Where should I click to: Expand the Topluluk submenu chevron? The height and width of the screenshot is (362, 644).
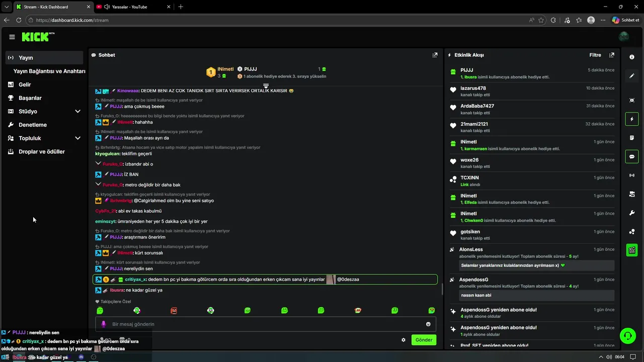77,138
